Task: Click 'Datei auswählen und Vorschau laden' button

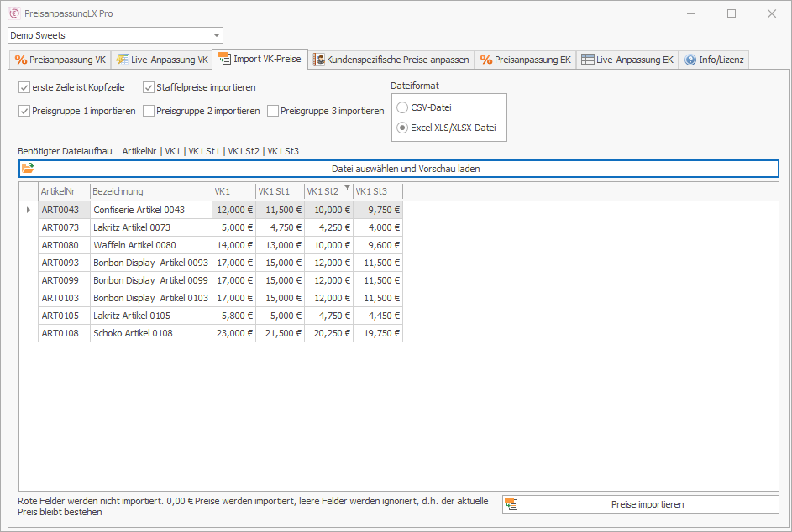Action: click(x=406, y=169)
